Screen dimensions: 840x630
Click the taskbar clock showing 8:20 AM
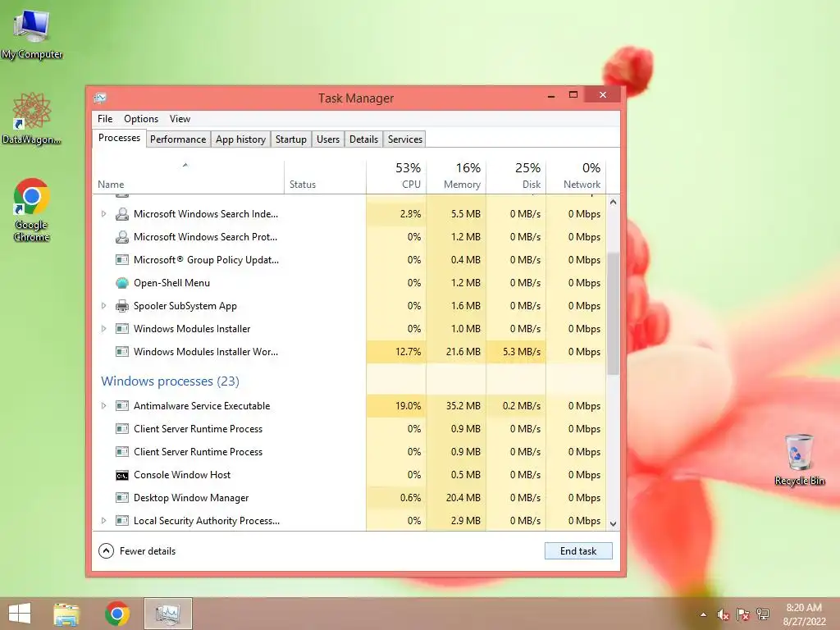[804, 614]
